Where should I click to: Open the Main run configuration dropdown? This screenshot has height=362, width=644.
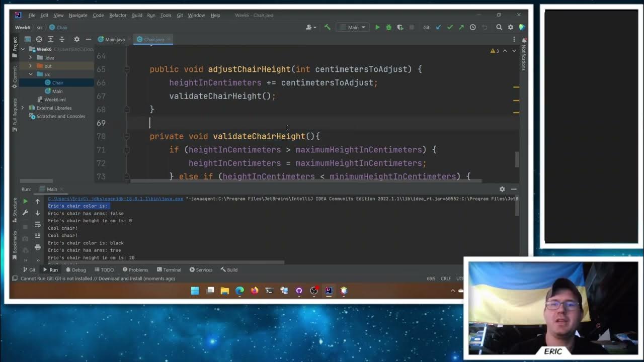(353, 27)
